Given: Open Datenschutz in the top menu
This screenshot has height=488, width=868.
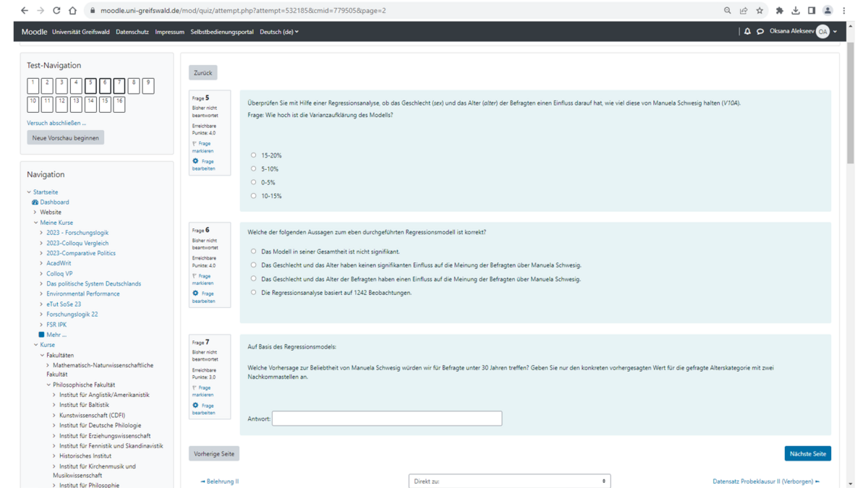Looking at the screenshot, I should (132, 32).
